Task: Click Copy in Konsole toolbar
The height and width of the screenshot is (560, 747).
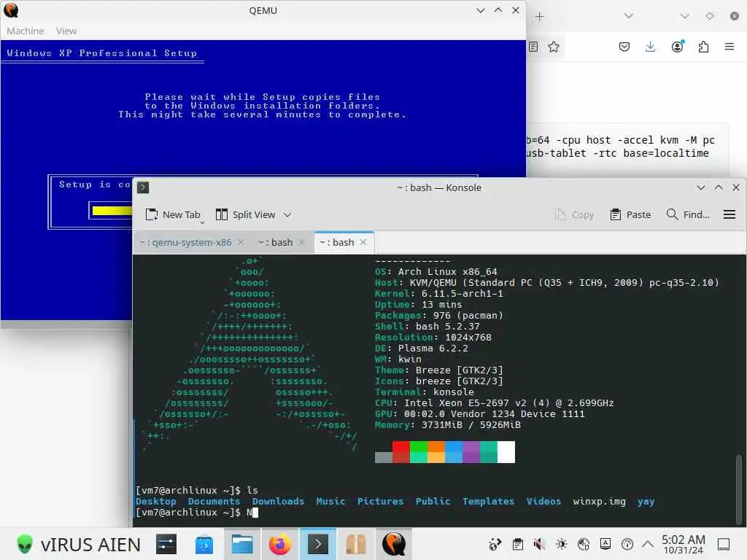Action: [574, 215]
